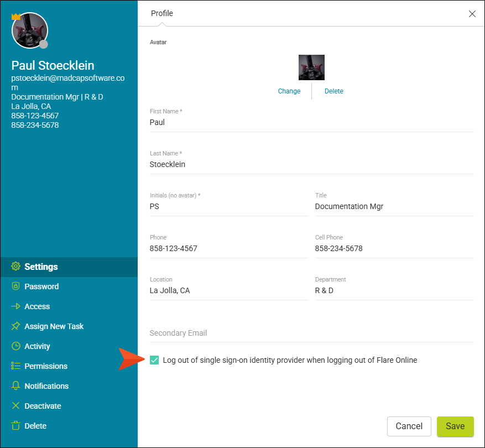The height and width of the screenshot is (448, 485).
Task: Click the Avatar label
Action: pyautogui.click(x=158, y=42)
